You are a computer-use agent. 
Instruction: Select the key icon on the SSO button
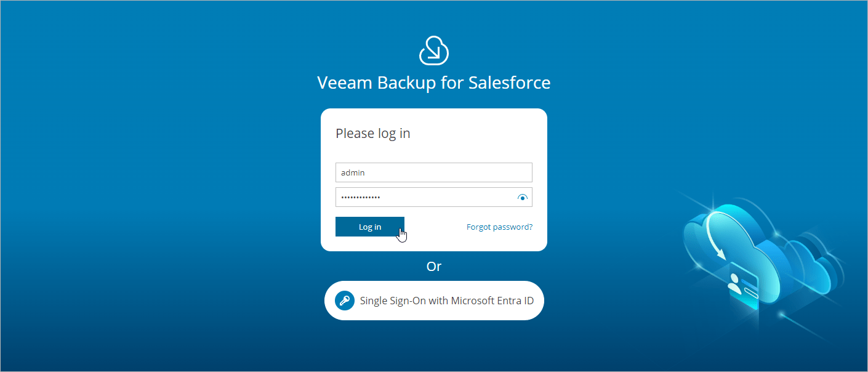[x=345, y=301]
